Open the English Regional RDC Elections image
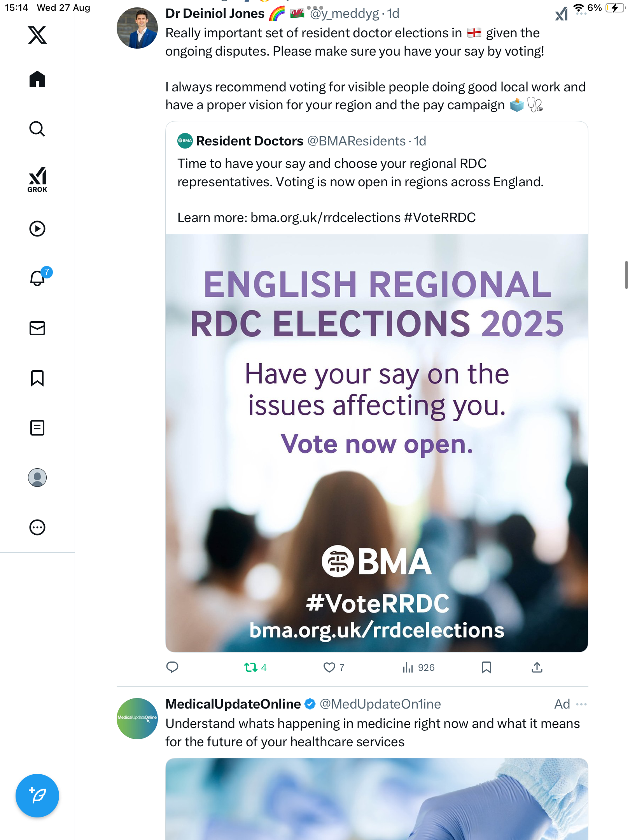 (x=376, y=443)
